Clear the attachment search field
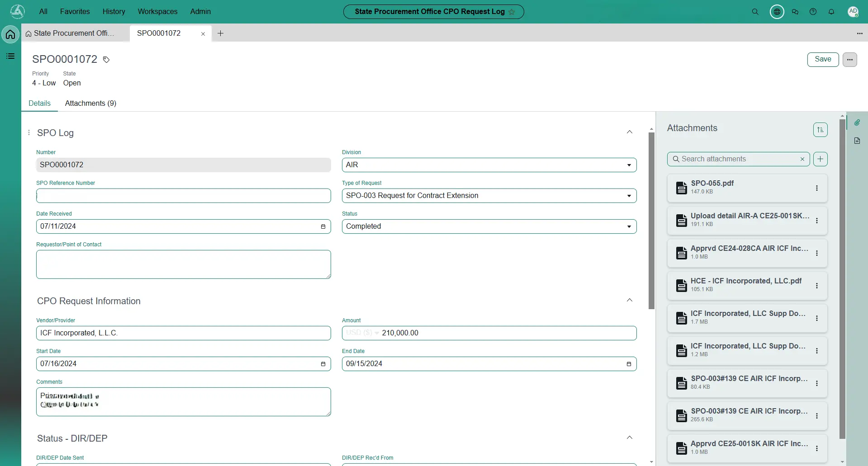Image resolution: width=868 pixels, height=466 pixels. coord(802,159)
